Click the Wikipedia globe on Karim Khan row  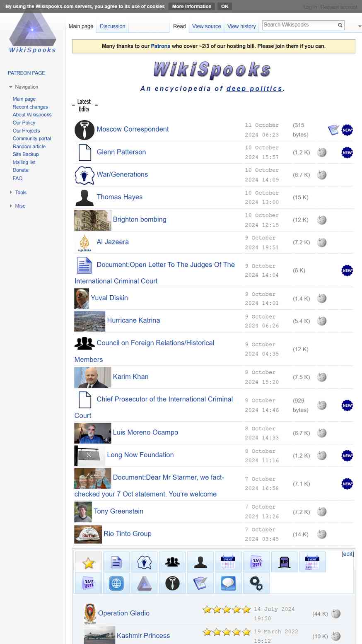pyautogui.click(x=322, y=377)
